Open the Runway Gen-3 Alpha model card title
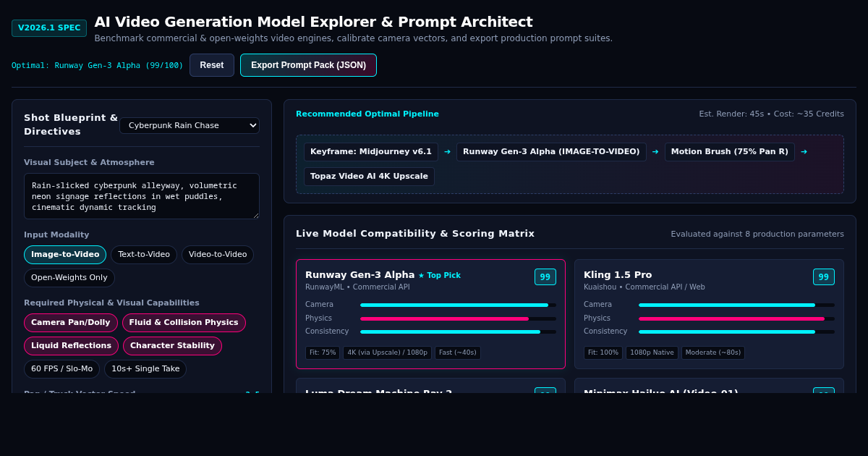The image size is (868, 456). point(359,275)
